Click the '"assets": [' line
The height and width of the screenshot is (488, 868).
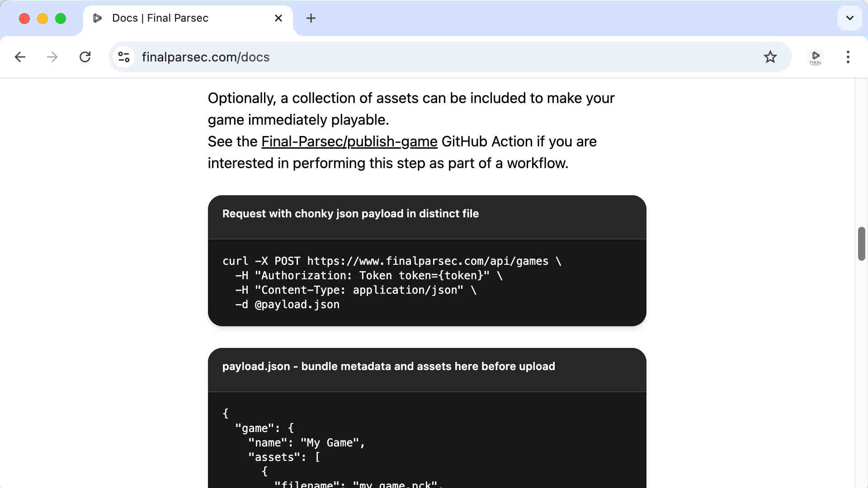click(x=284, y=457)
